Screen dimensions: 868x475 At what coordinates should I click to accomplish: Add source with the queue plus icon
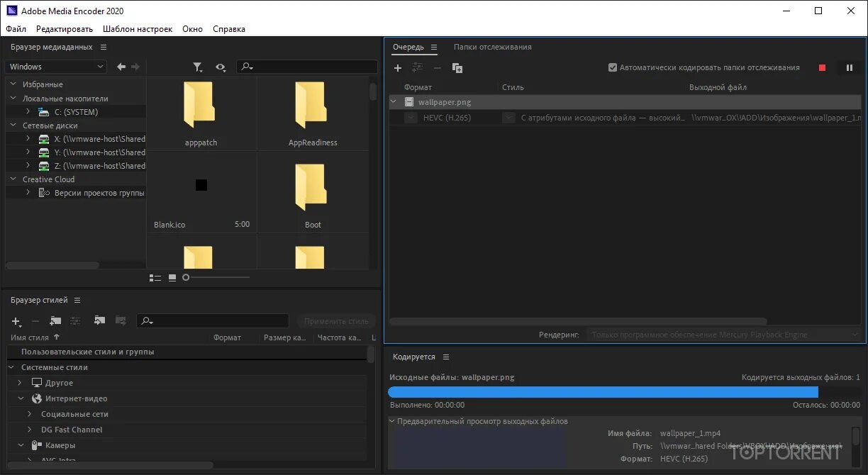(398, 68)
